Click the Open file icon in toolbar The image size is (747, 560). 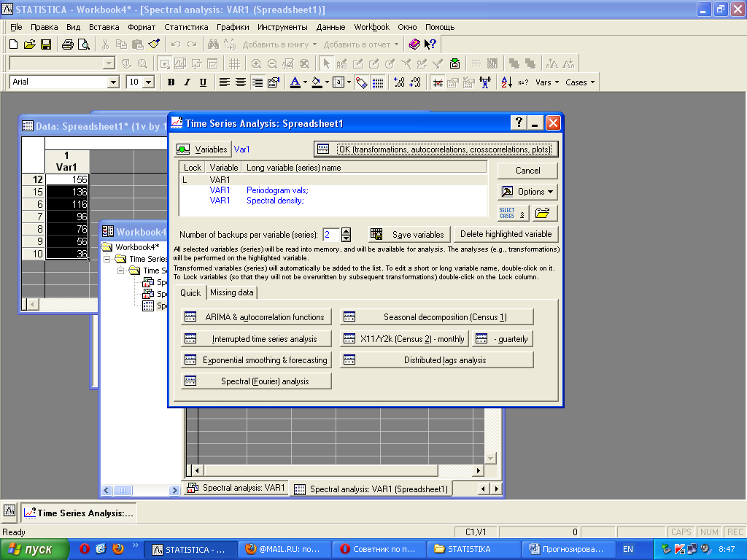29,44
